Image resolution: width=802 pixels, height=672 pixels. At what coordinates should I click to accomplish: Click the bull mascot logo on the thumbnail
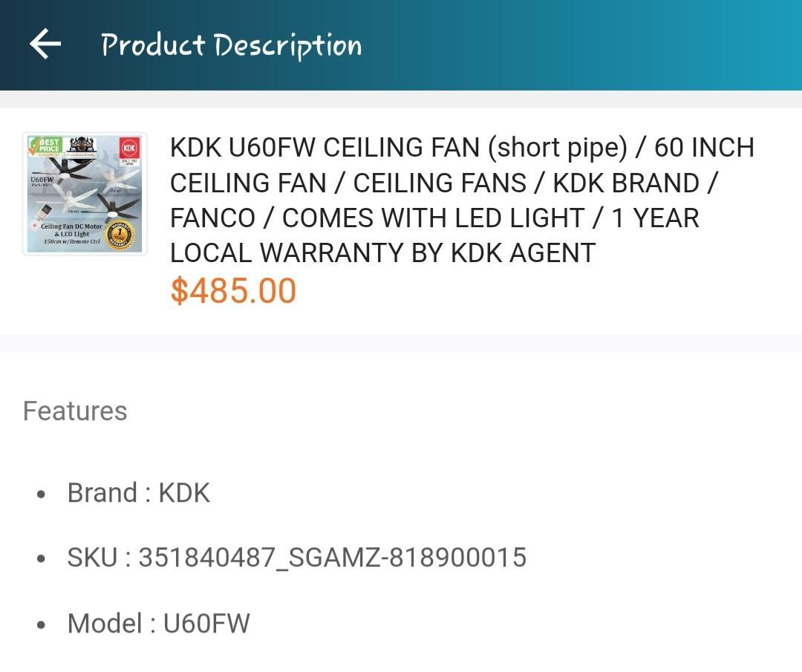click(x=80, y=146)
